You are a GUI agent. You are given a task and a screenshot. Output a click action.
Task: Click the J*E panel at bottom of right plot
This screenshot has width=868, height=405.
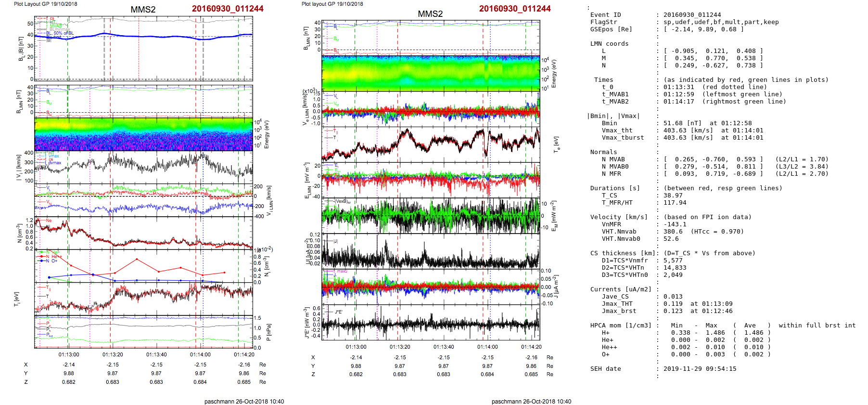click(431, 322)
